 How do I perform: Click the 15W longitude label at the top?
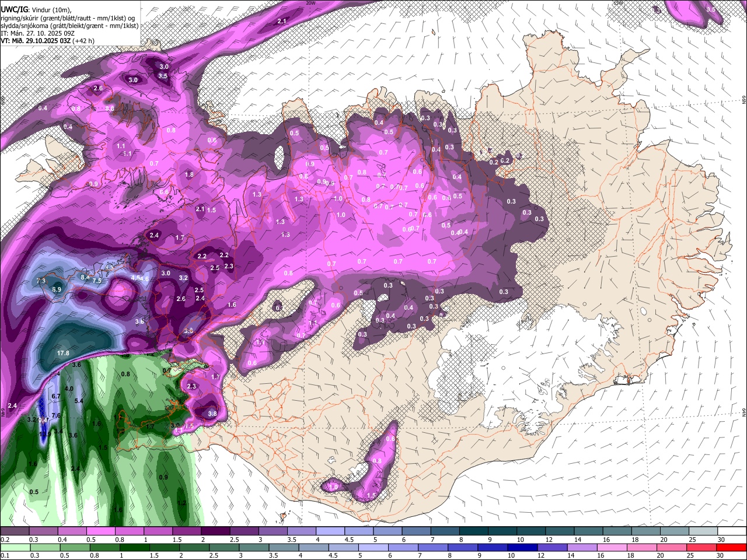(619, 3)
